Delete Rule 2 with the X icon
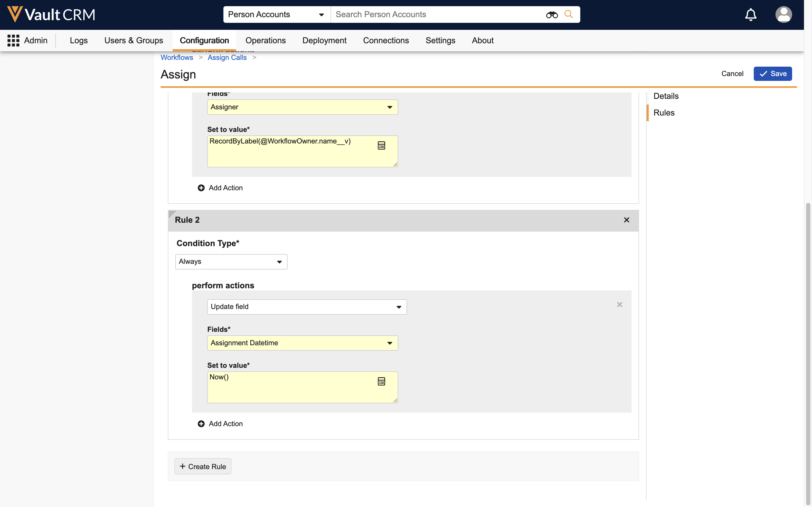The image size is (812, 507). [x=626, y=220]
